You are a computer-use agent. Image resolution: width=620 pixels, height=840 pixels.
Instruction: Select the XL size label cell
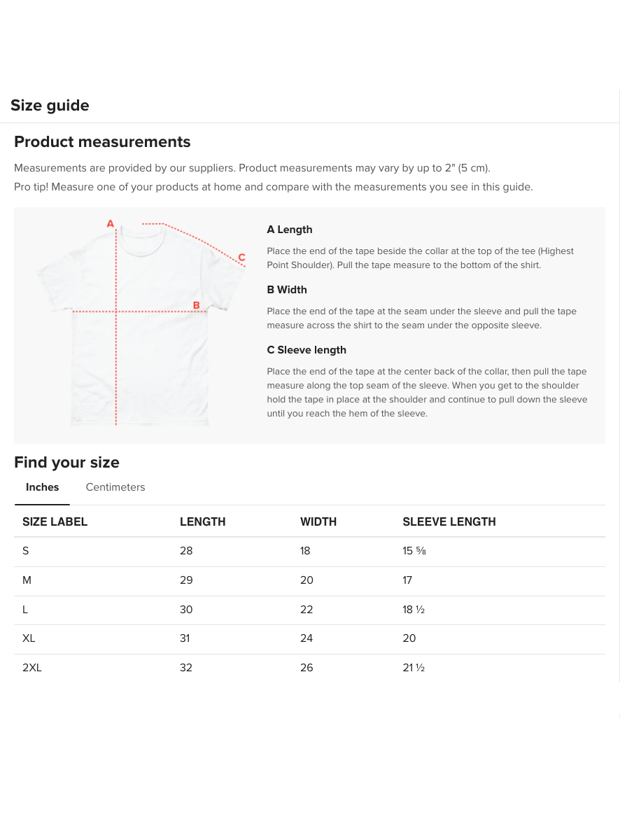(x=29, y=638)
